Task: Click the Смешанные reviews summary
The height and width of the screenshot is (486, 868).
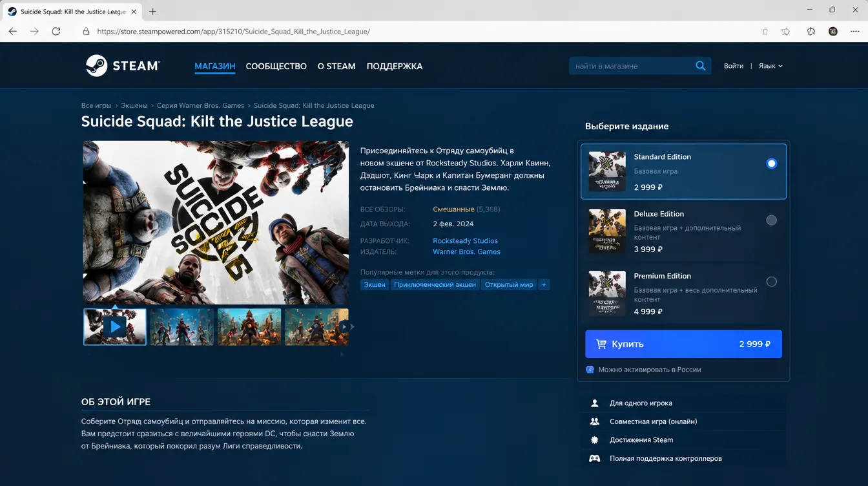Action: click(453, 209)
